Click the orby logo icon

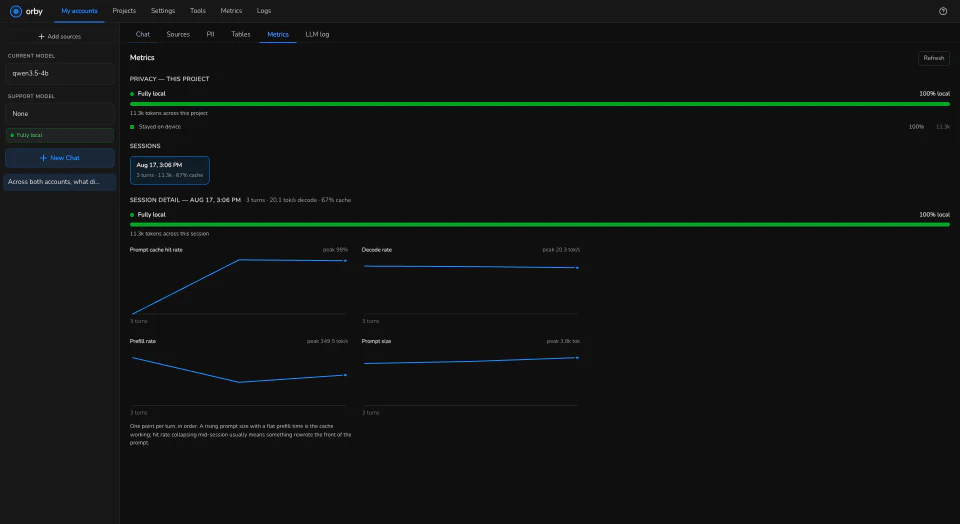pyautogui.click(x=16, y=11)
